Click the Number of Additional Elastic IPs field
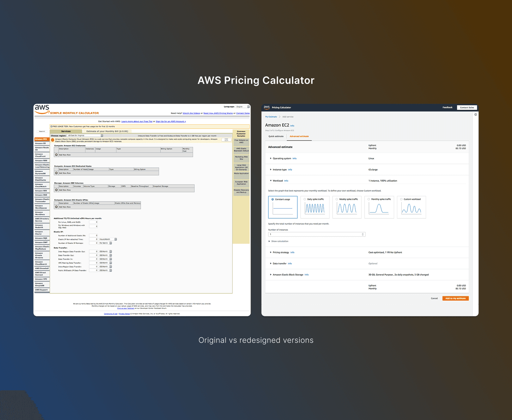The height and width of the screenshot is (420, 512). pos(93,236)
